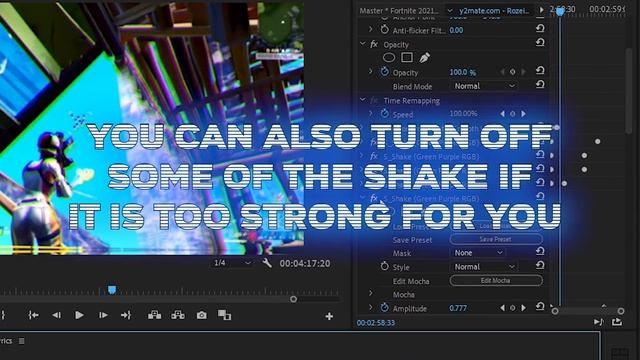Image resolution: width=640 pixels, height=360 pixels.
Task: Toggle the Comparison View icon
Action: click(224, 315)
